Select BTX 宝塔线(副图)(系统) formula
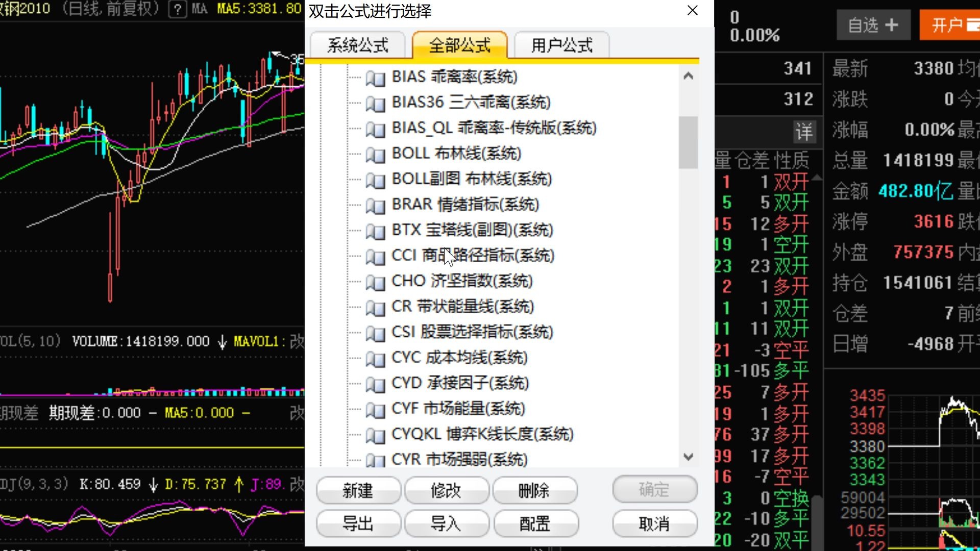 473,230
